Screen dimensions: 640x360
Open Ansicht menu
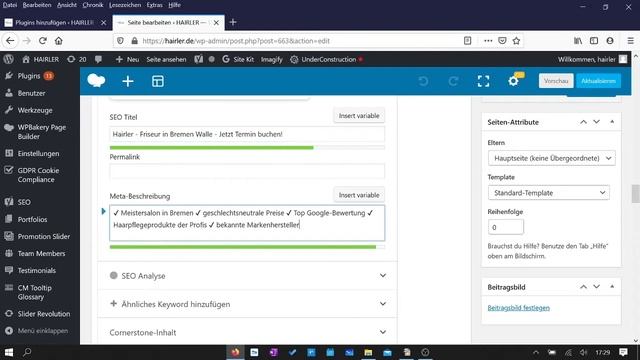(67, 5)
